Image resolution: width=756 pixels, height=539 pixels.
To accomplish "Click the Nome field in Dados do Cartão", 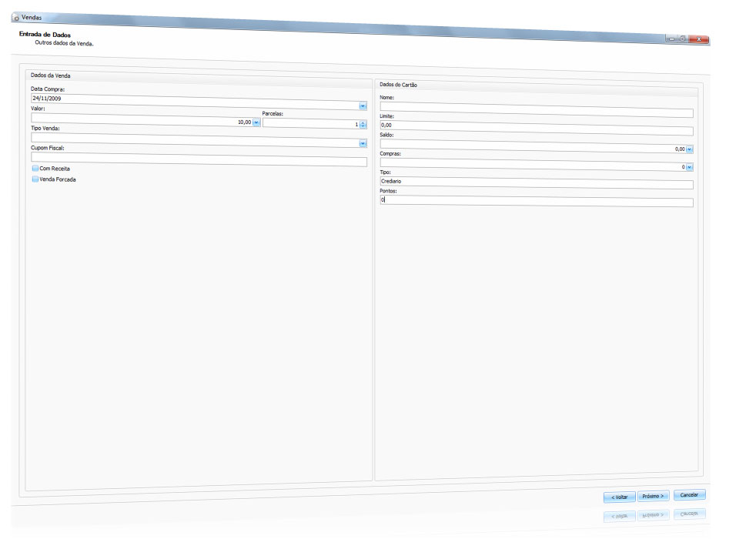I will (x=536, y=112).
